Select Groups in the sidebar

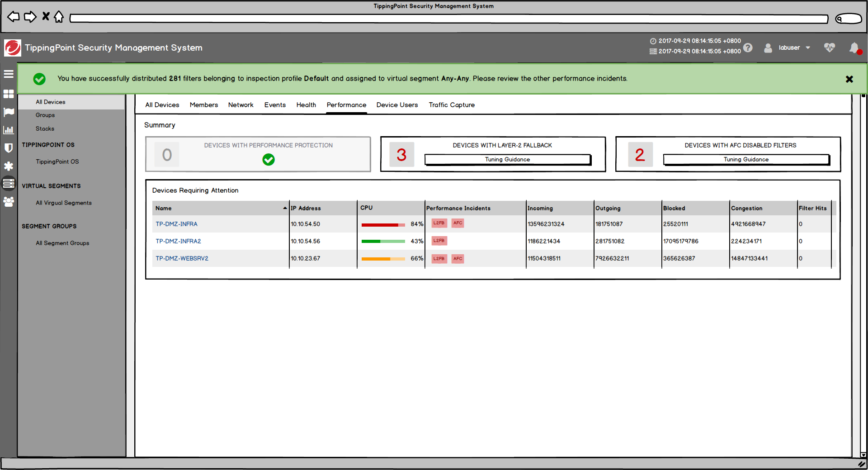[x=45, y=115]
